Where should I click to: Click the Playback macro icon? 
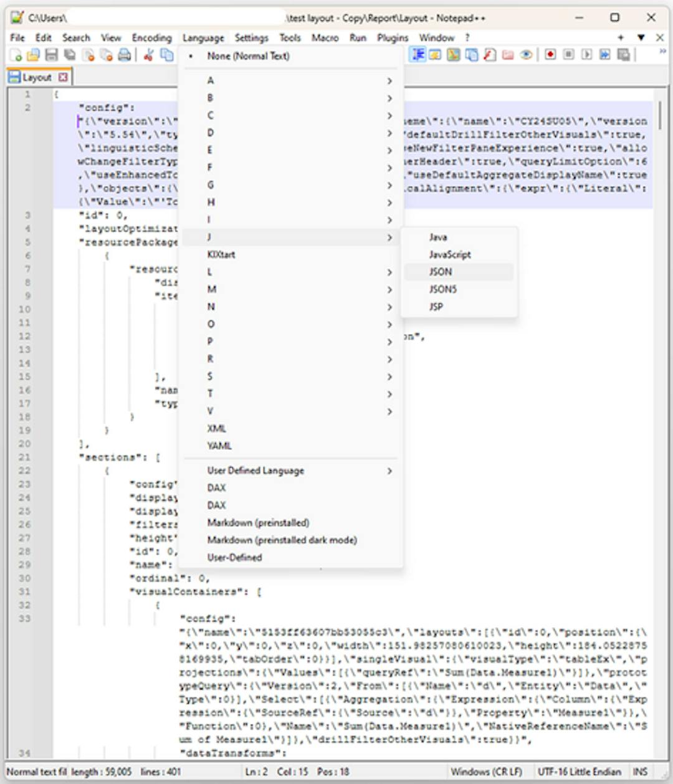[x=586, y=55]
